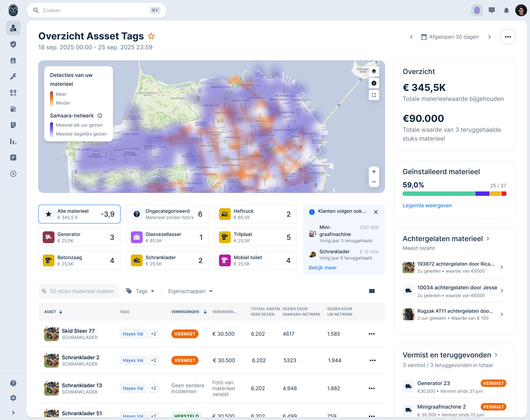Image resolution: width=530 pixels, height=420 pixels.
Task: Open the overflow menu for Skid Steer 77
Action: coord(372,334)
